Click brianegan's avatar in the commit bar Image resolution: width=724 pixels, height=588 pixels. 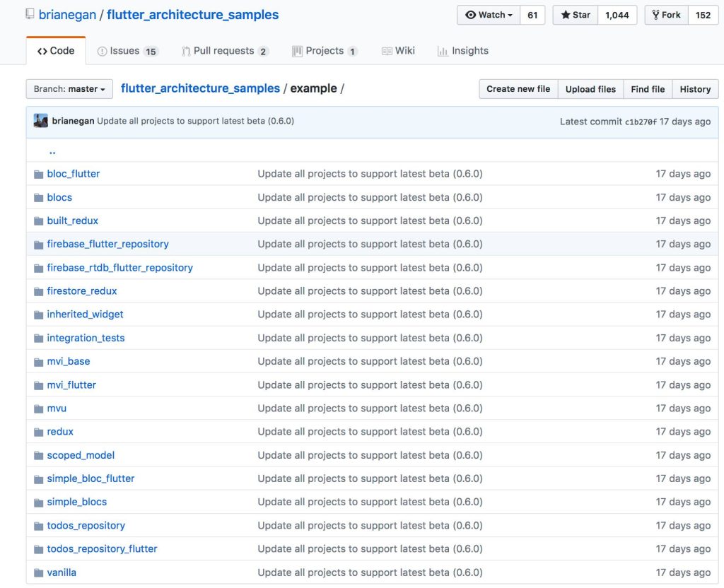[x=40, y=121]
